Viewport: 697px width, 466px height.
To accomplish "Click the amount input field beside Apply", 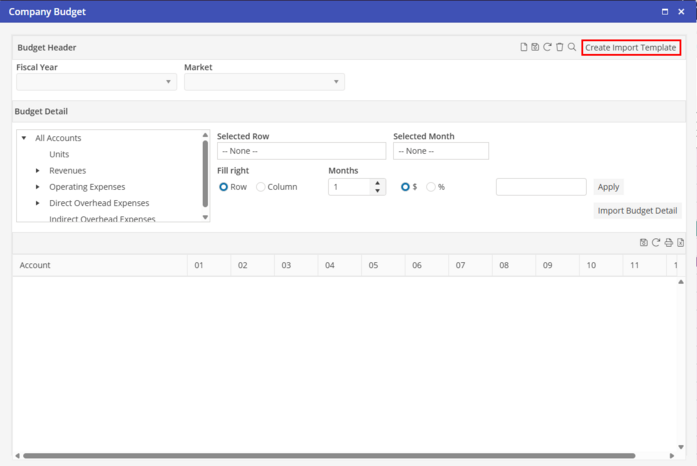I will [x=541, y=187].
